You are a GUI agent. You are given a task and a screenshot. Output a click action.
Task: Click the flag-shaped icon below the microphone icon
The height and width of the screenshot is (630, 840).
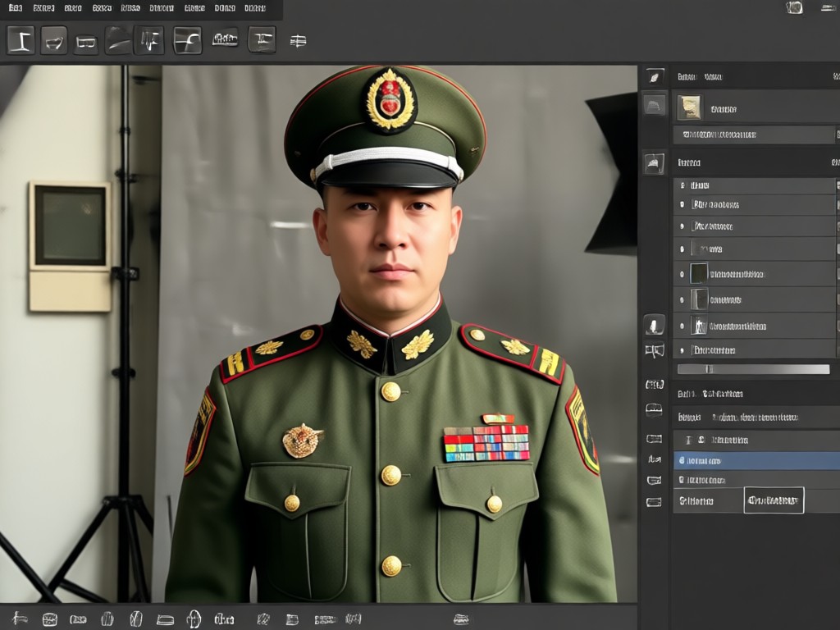655,351
